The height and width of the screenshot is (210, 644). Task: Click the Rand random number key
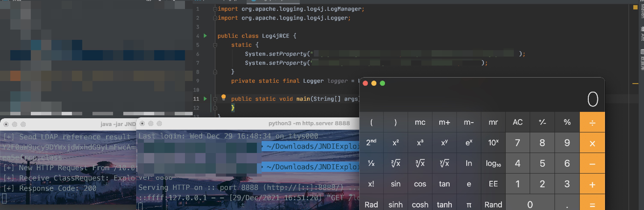pyautogui.click(x=493, y=202)
